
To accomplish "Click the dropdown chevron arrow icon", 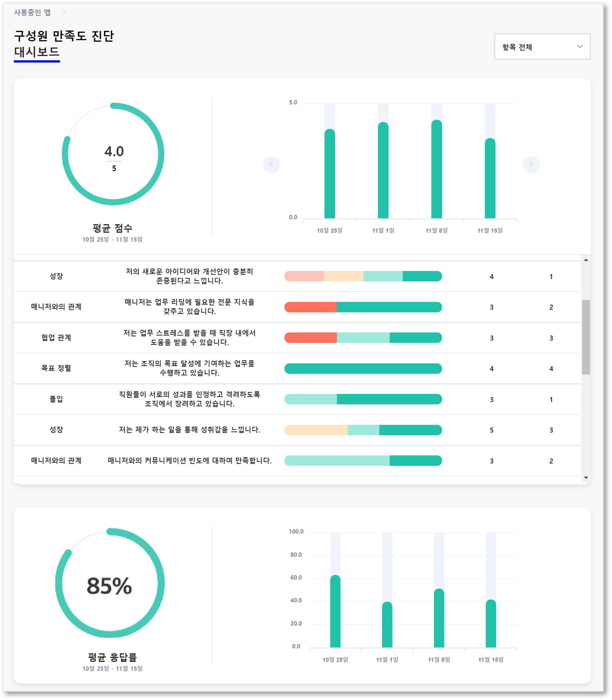I will pos(579,46).
